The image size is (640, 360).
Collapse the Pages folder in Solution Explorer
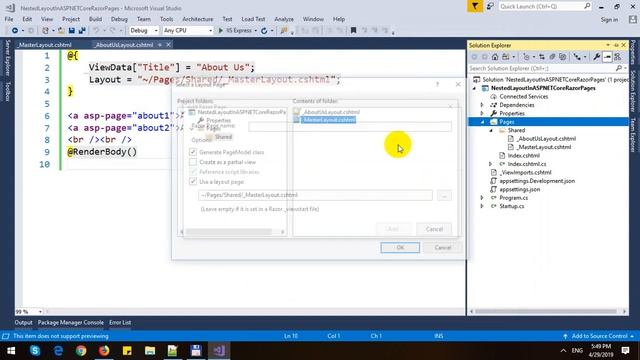[482, 122]
